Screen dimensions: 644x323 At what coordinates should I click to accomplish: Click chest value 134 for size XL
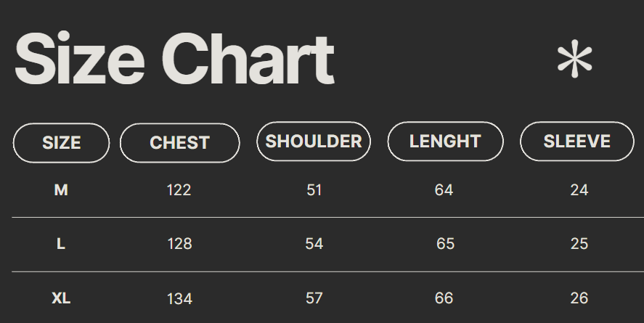coord(179,298)
